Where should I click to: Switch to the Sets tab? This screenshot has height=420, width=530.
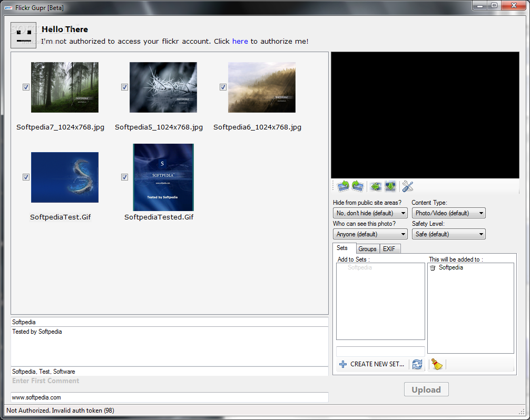[343, 248]
